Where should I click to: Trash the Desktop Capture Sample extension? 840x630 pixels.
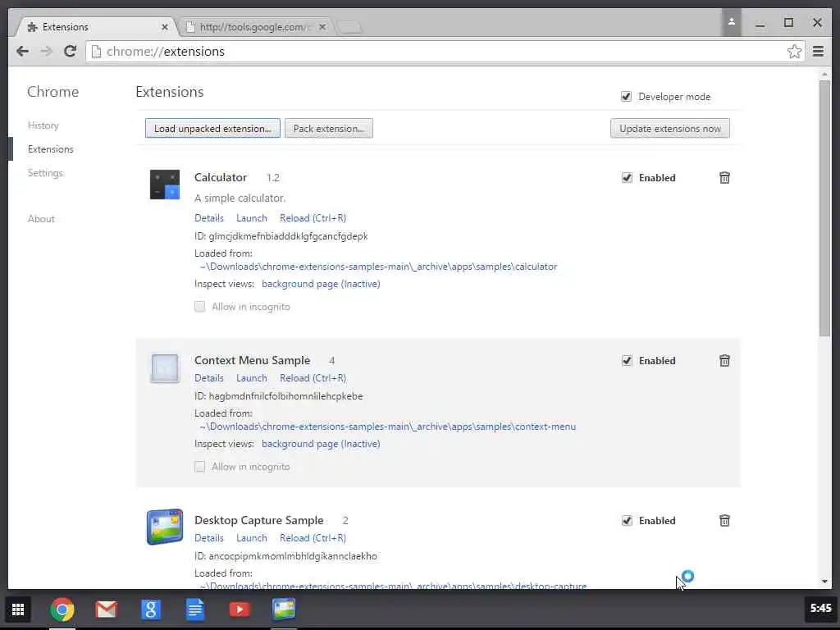(724, 520)
